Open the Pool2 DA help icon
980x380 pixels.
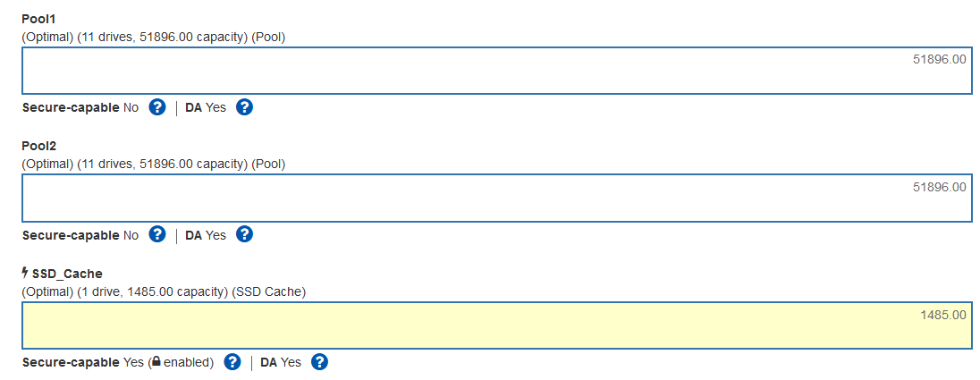(244, 234)
